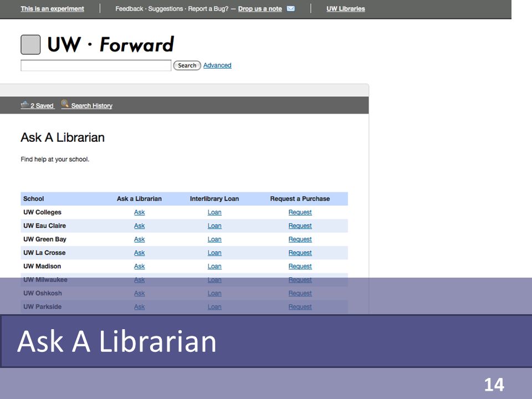Click Loan for UW Parkside
Viewport: 532px width, 399px height.
pos(214,307)
